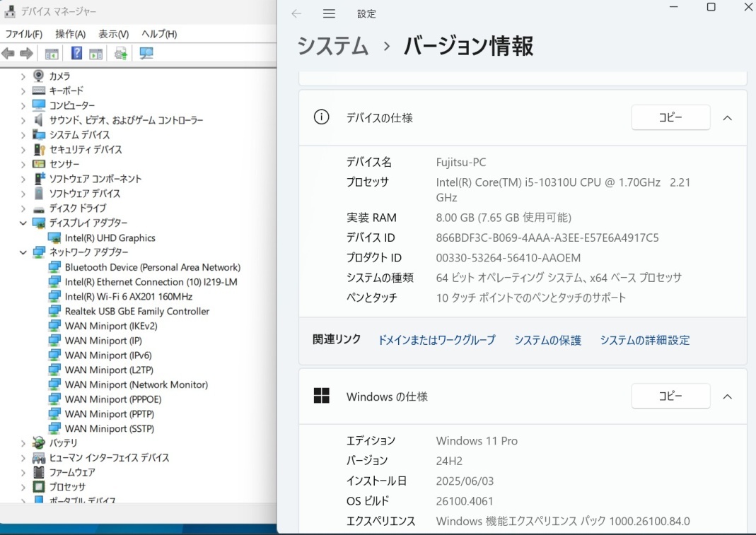The width and height of the screenshot is (756, 535).
Task: Click the camera device icon
Action: (39, 76)
